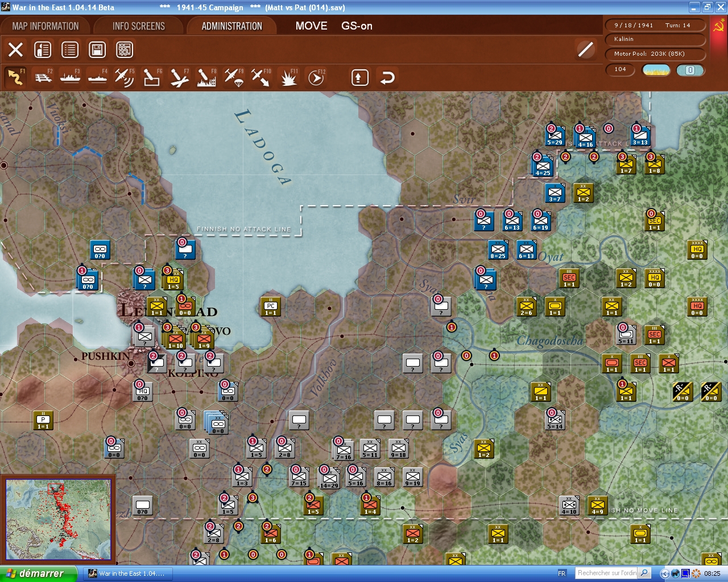This screenshot has height=582, width=728.
Task: Click the upward arrow box icon in toolbar
Action: (359, 77)
